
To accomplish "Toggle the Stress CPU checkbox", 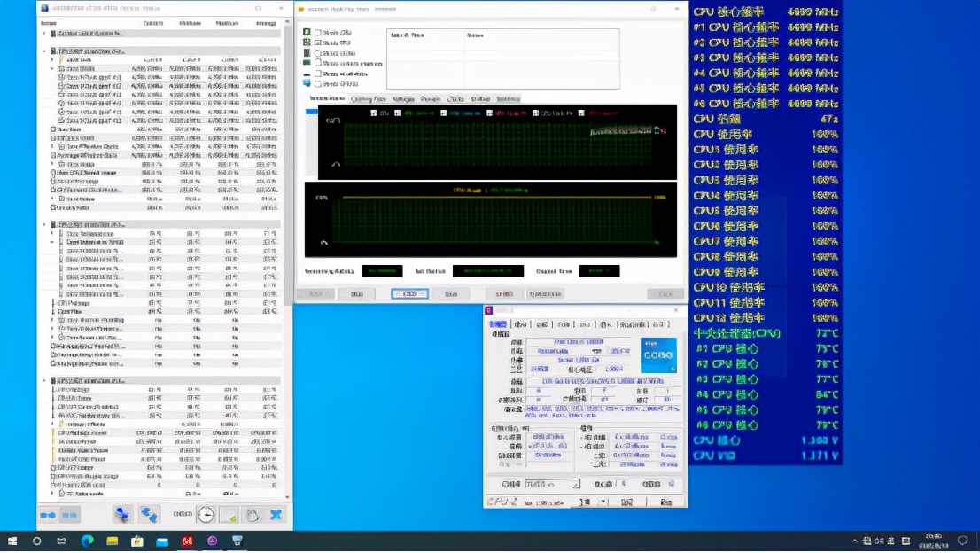I will tap(318, 33).
